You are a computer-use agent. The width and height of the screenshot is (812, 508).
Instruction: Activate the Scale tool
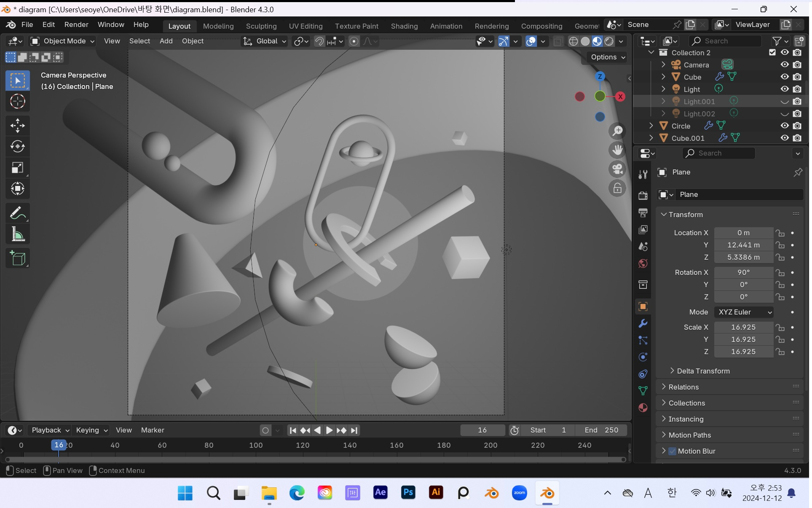[17, 168]
